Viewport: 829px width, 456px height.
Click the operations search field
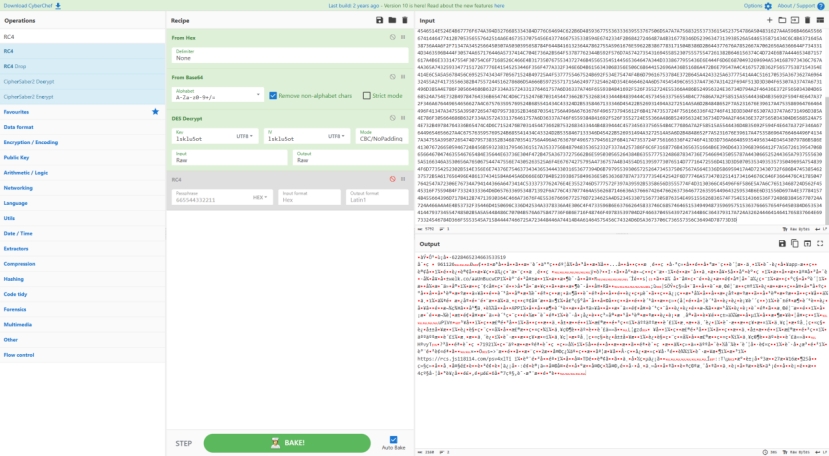tap(82, 36)
